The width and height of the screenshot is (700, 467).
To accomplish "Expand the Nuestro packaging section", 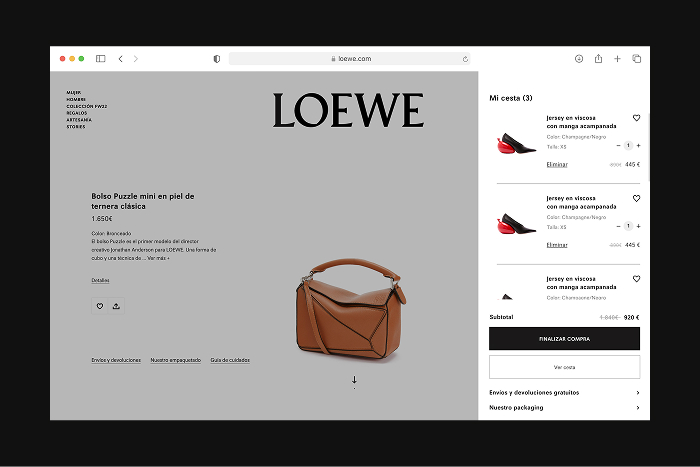I will point(564,408).
